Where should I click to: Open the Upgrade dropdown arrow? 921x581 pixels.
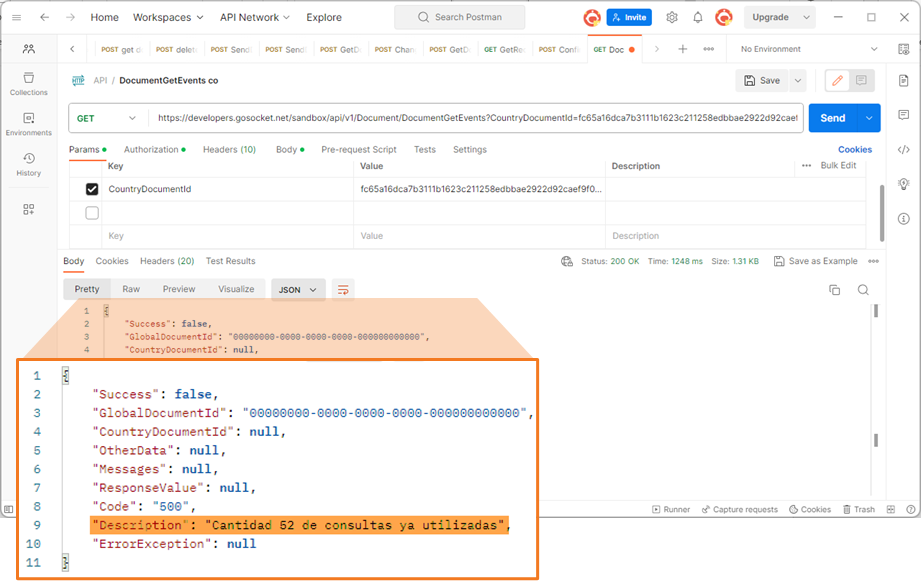(x=806, y=18)
